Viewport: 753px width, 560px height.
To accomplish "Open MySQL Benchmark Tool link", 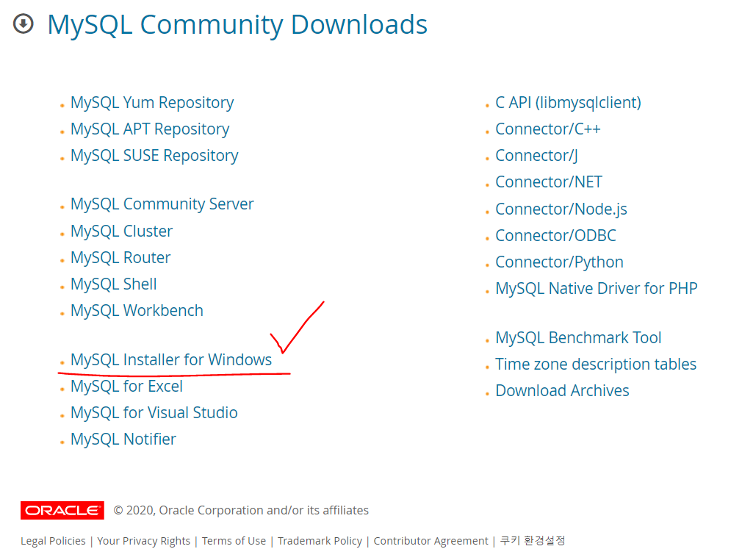I will pyautogui.click(x=578, y=337).
